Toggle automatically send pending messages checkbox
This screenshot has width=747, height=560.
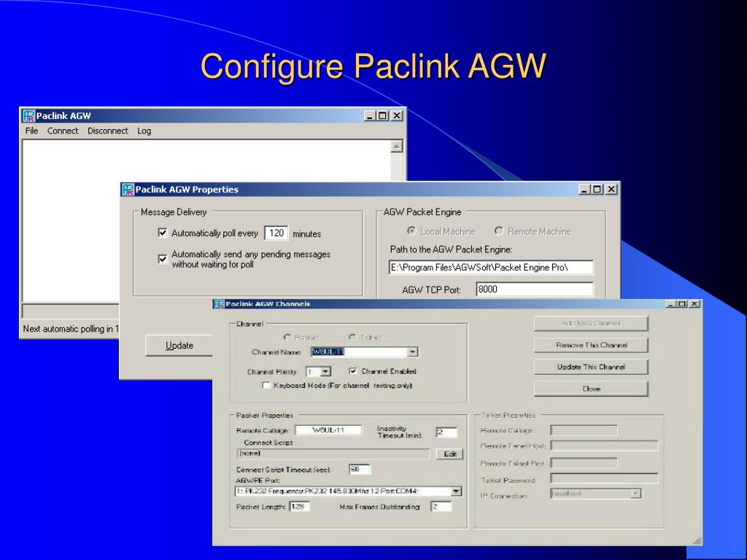pos(163,259)
